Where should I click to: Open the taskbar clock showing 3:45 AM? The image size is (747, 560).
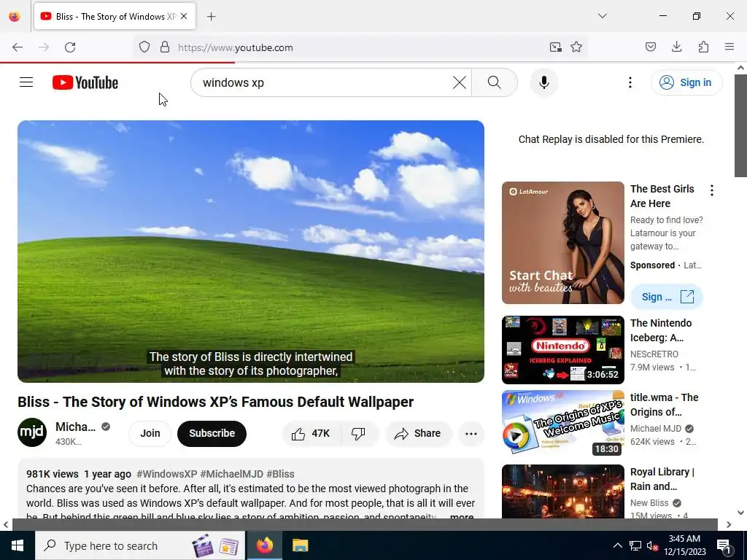684,545
